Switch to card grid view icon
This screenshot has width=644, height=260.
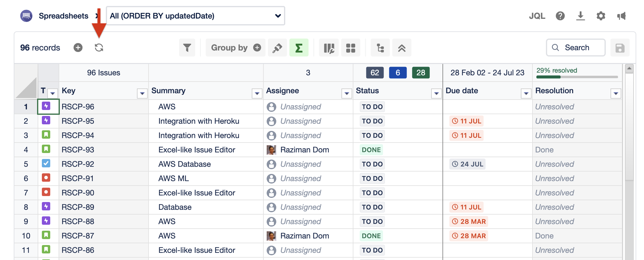tap(350, 48)
